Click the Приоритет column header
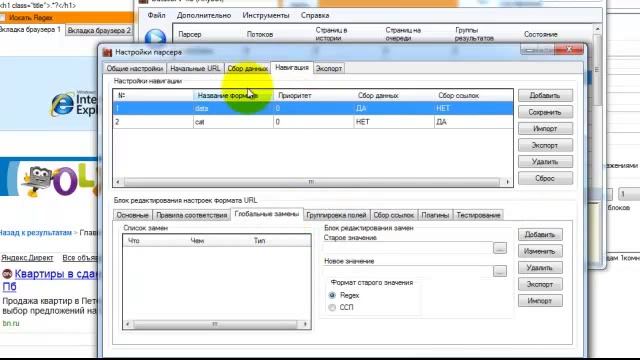 pyautogui.click(x=313, y=96)
